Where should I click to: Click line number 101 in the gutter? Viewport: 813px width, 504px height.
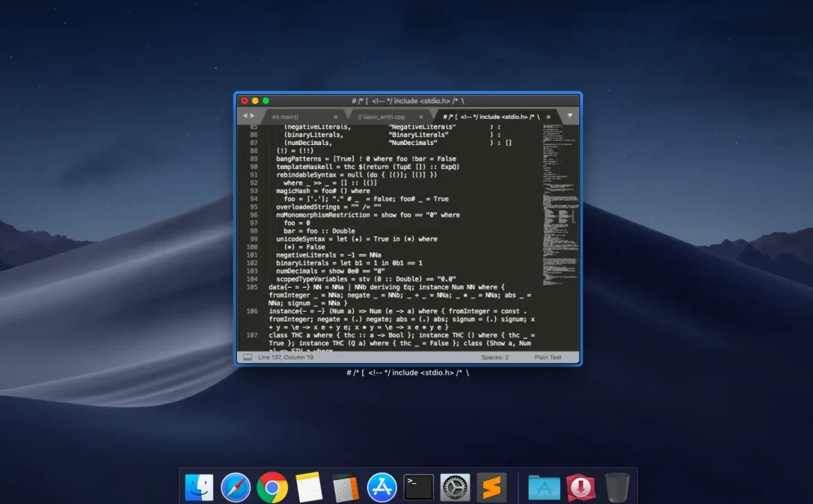252,255
